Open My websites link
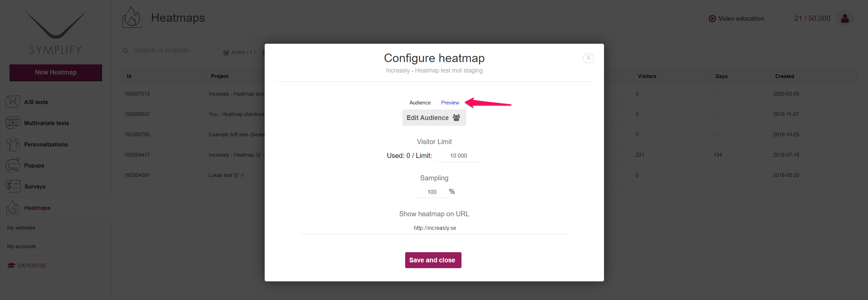 point(21,228)
